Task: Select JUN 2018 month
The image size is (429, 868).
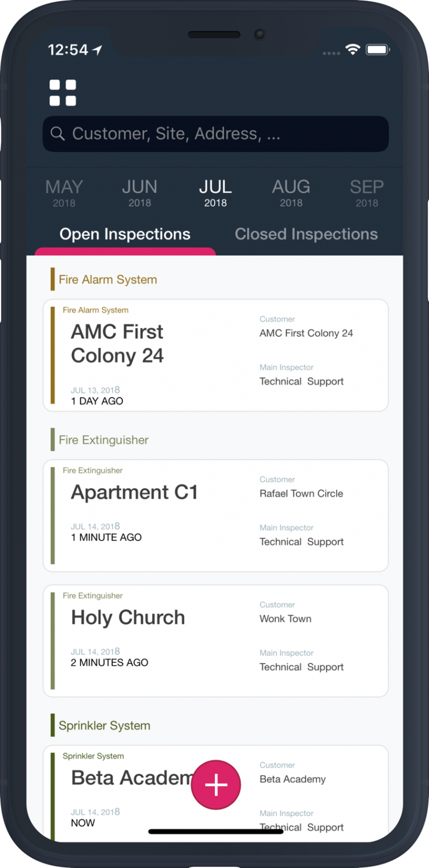Action: click(x=140, y=193)
